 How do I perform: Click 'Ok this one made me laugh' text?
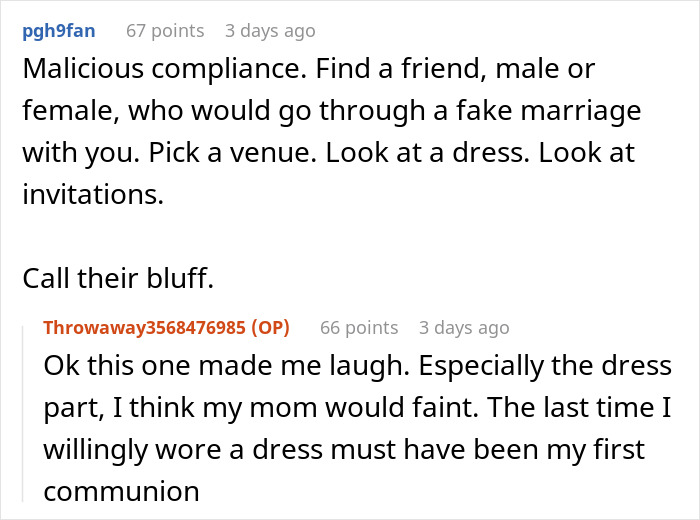(x=226, y=366)
